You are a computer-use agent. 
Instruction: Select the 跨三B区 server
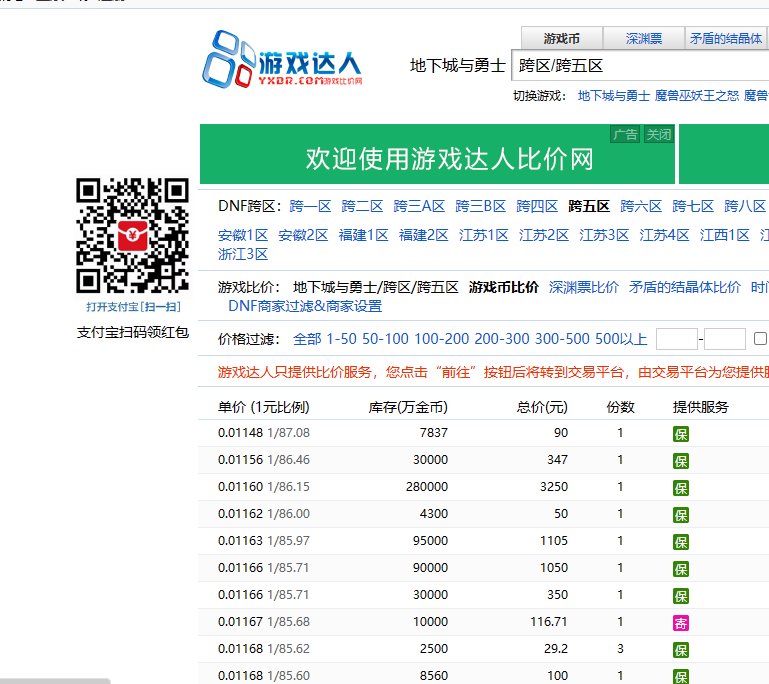click(x=481, y=206)
